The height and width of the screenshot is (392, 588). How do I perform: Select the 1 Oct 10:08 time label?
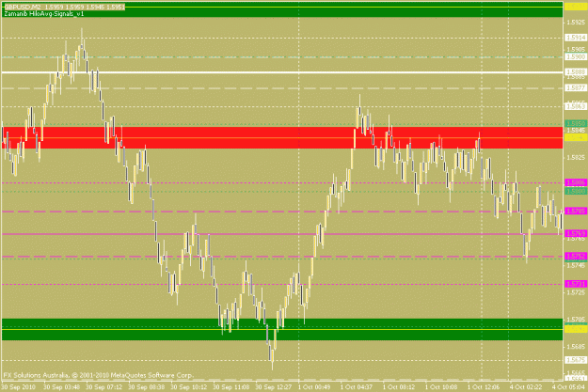pyautogui.click(x=441, y=386)
